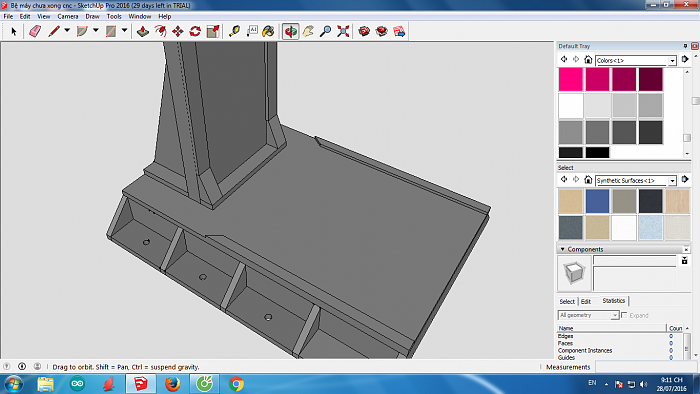Pick the Tape Measure tool
700x394 pixels.
(x=234, y=31)
